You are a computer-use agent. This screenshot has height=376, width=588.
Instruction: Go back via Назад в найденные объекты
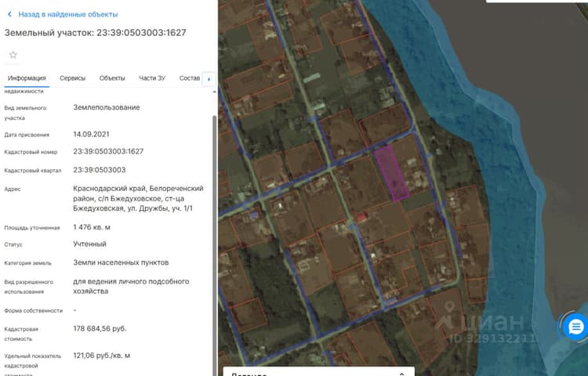coord(68,14)
